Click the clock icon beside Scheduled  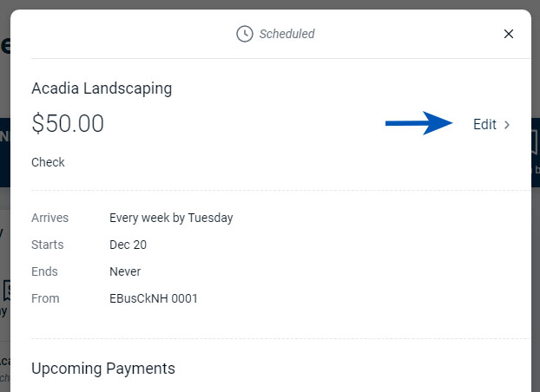coord(245,34)
